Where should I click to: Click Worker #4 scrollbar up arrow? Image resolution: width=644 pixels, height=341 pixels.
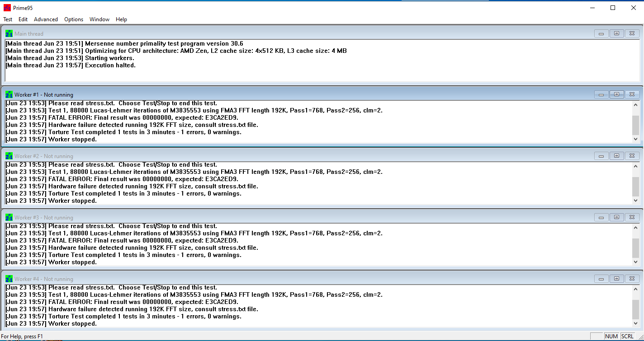(x=636, y=289)
